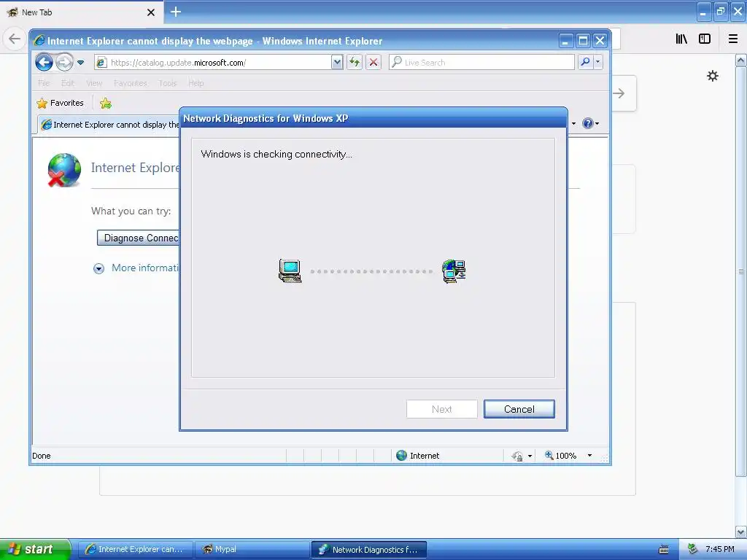The width and height of the screenshot is (747, 560).
Task: Click Add to Favorites Bar star icon
Action: 106,104
